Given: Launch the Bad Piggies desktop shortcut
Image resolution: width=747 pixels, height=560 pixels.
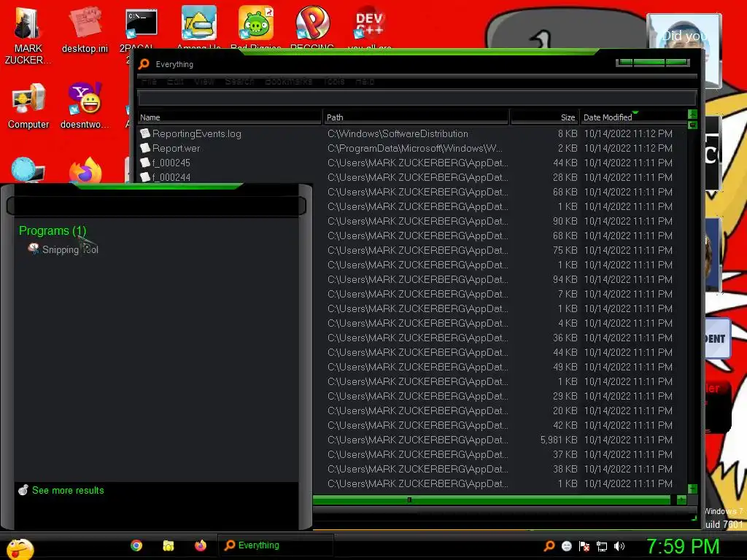Looking at the screenshot, I should pos(256,27).
